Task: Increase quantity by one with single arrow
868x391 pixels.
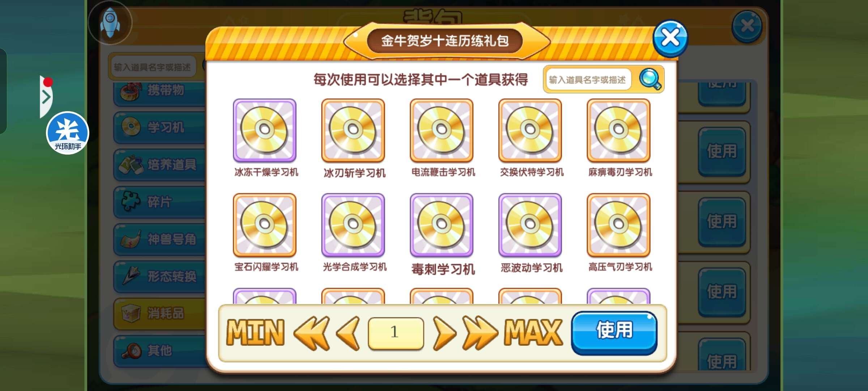Action: coord(444,333)
